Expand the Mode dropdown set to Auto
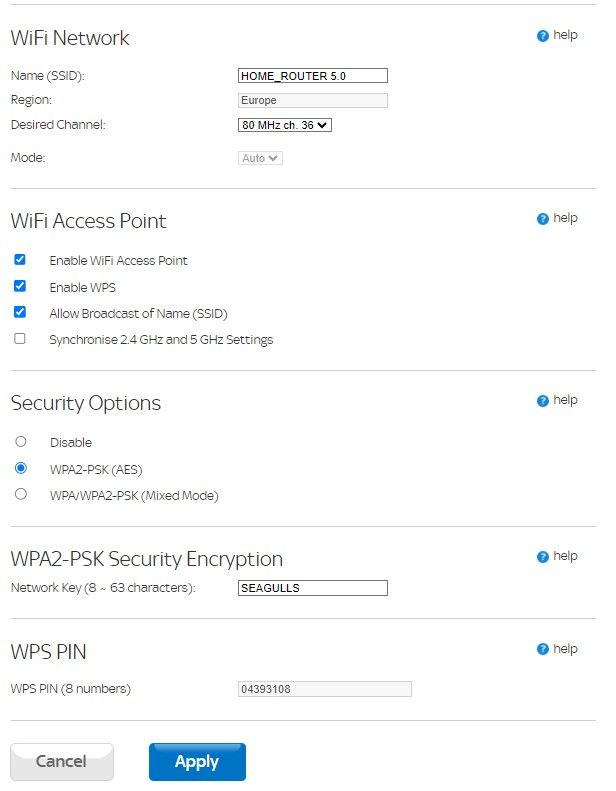The height and width of the screenshot is (791, 616). point(260,158)
